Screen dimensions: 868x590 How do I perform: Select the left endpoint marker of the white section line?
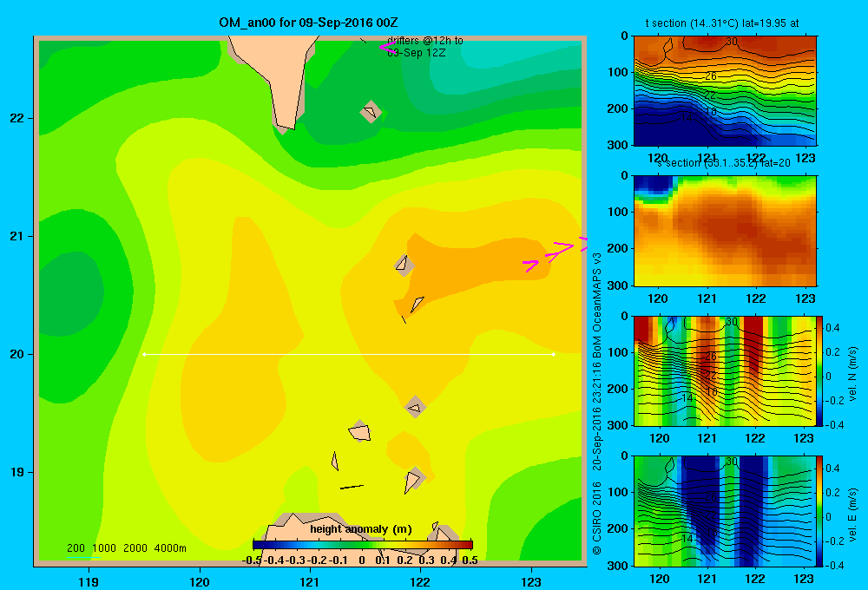tap(144, 354)
